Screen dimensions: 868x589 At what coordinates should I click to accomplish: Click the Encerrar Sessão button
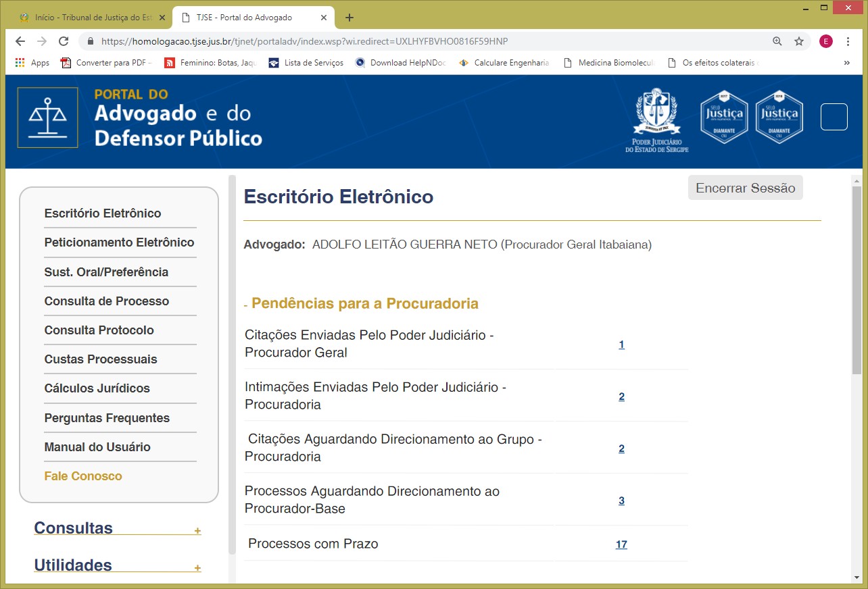point(745,188)
